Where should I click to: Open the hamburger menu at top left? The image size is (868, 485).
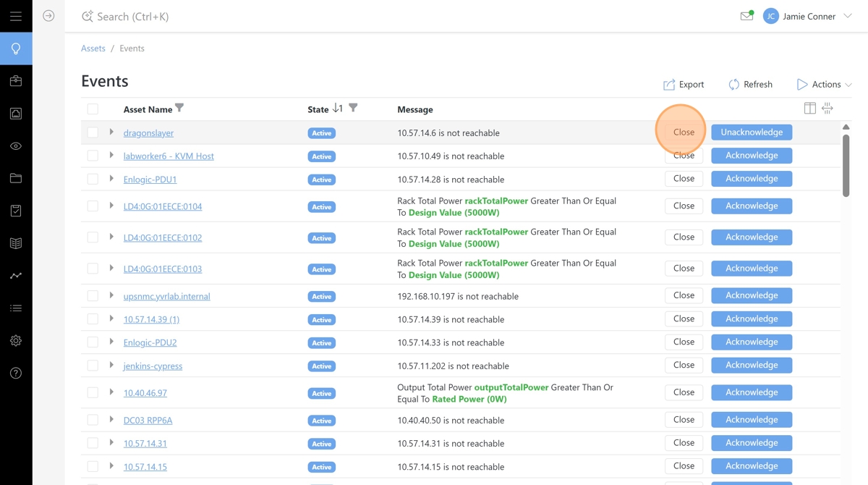(16, 16)
